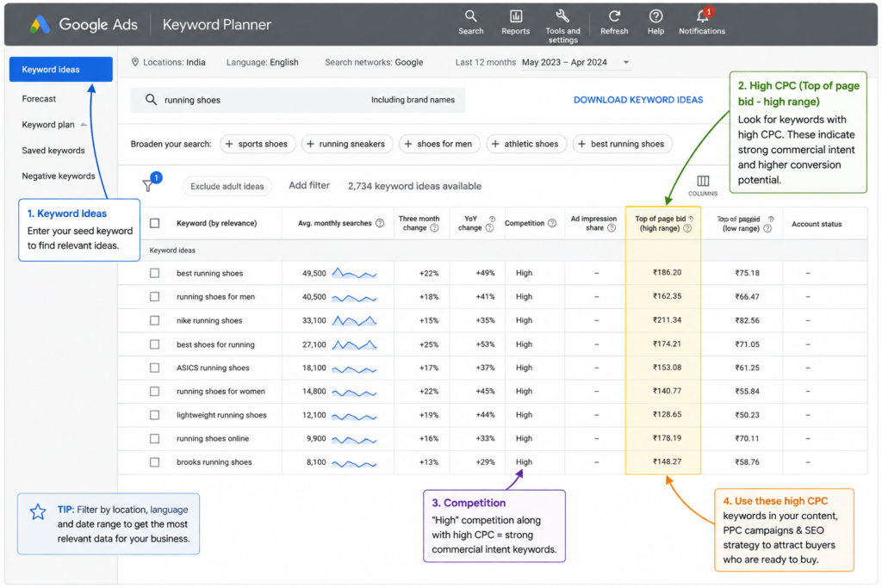This screenshot has width=882, height=588.
Task: Click trend sparkline for nike running shoes
Action: (x=354, y=320)
